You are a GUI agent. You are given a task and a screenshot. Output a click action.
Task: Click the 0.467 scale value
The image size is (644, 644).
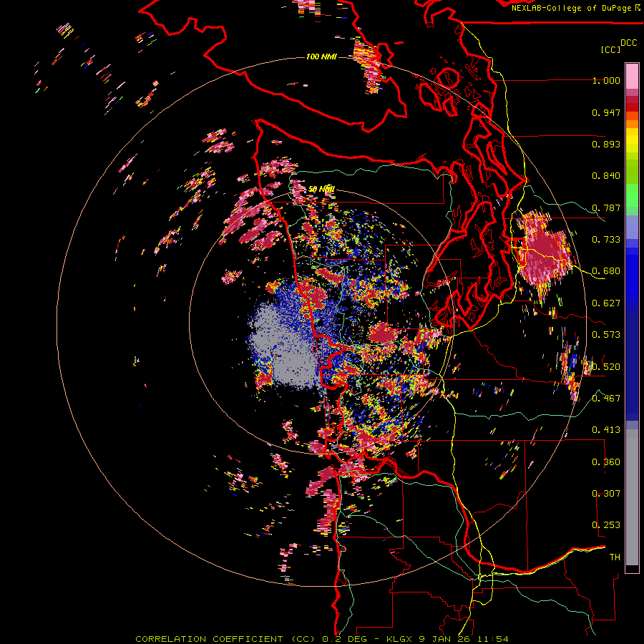606,399
